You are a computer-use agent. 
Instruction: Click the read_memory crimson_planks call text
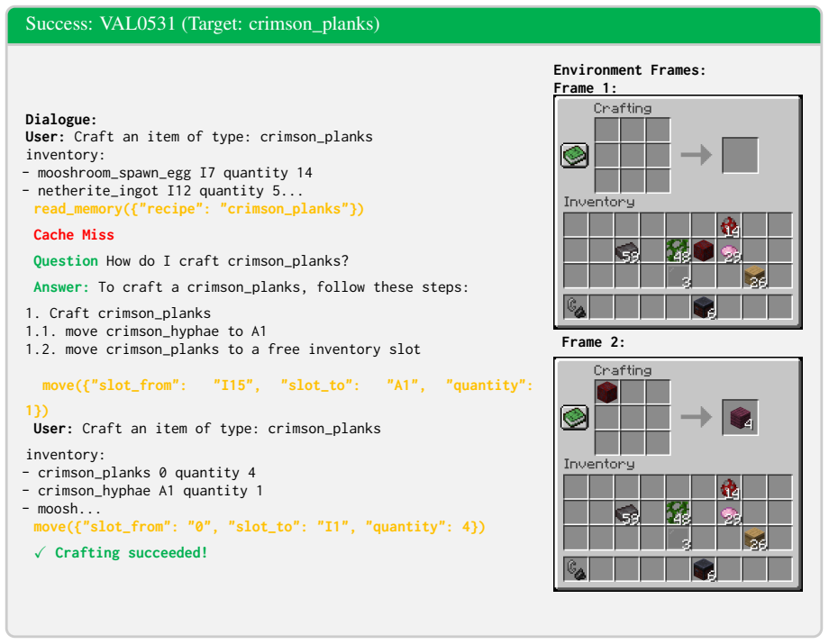[199, 209]
